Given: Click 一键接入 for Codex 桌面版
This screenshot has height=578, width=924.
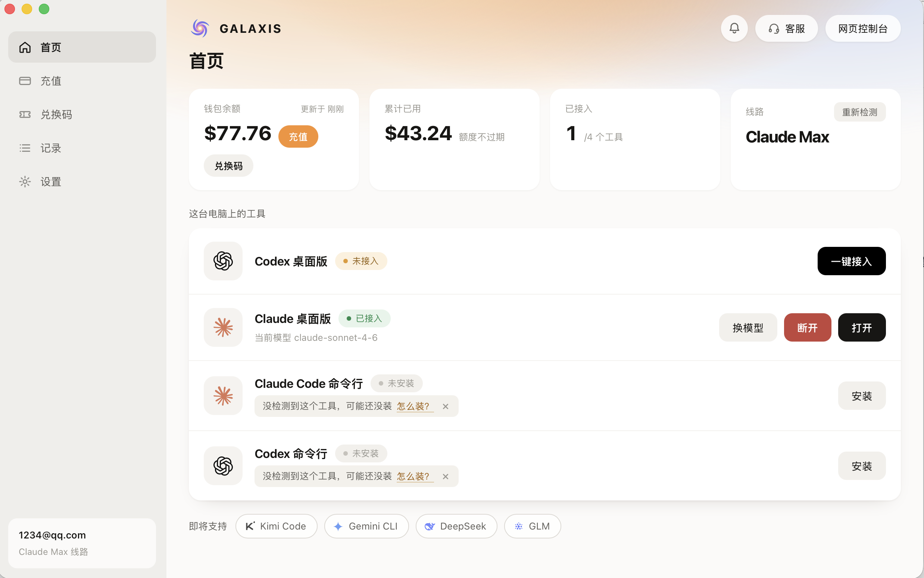Looking at the screenshot, I should (x=851, y=261).
